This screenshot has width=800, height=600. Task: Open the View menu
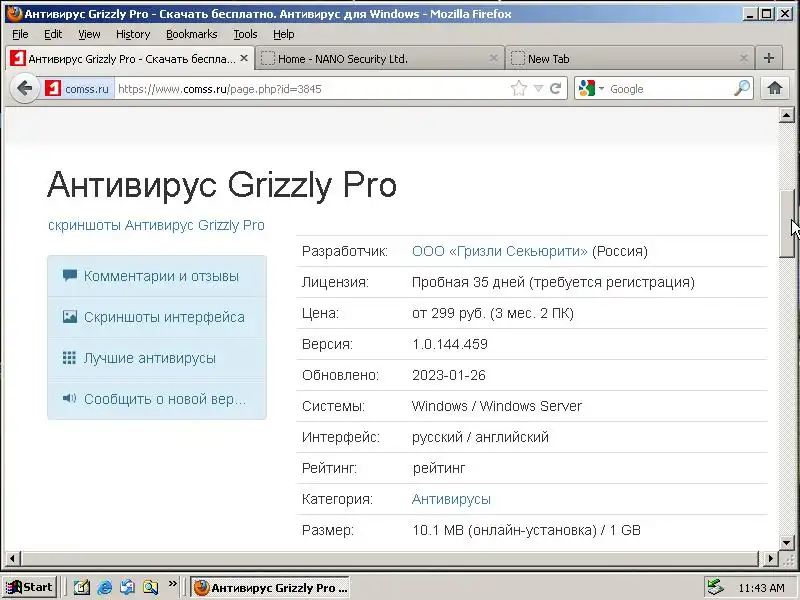coord(89,34)
